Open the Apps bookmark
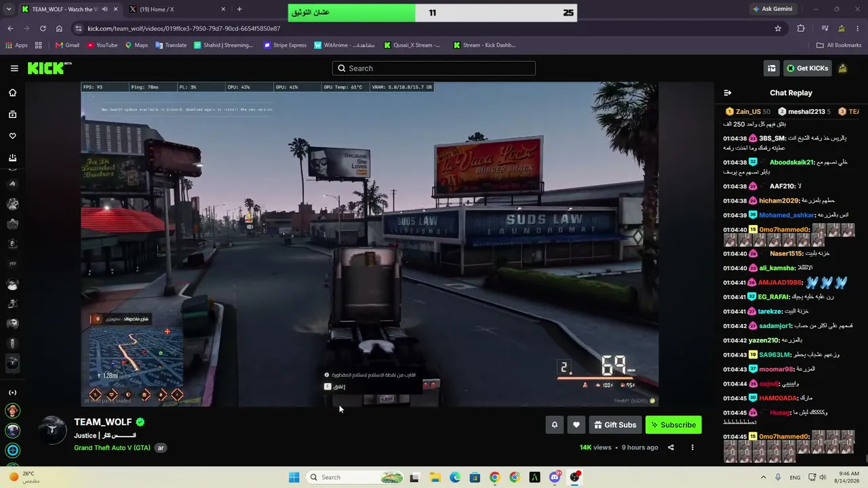The width and height of the screenshot is (868, 488). click(16, 45)
